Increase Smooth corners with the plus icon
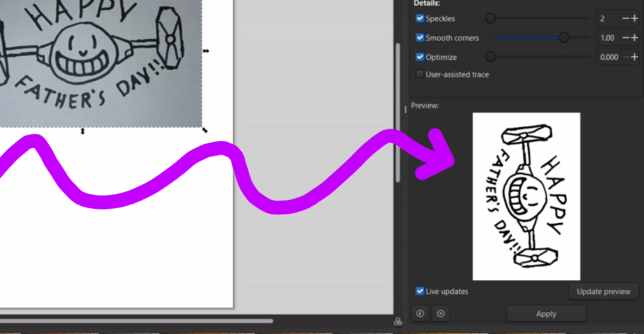 [634, 38]
